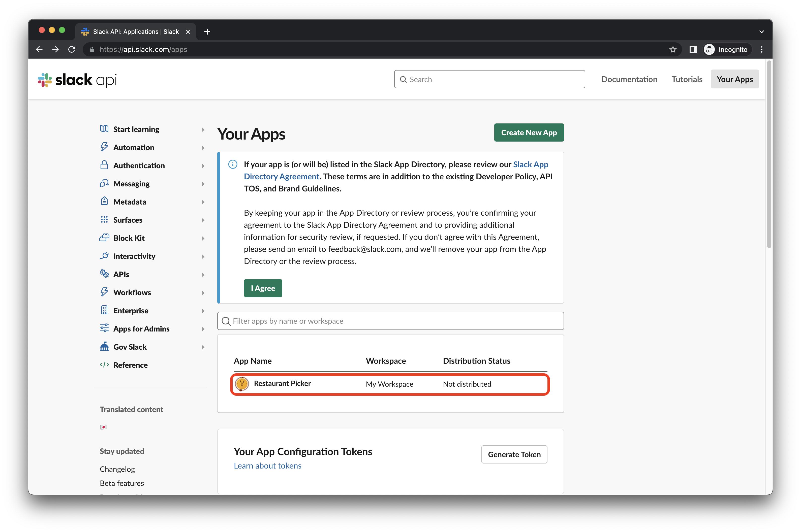Click the Block Kit icon in sidebar

point(104,238)
